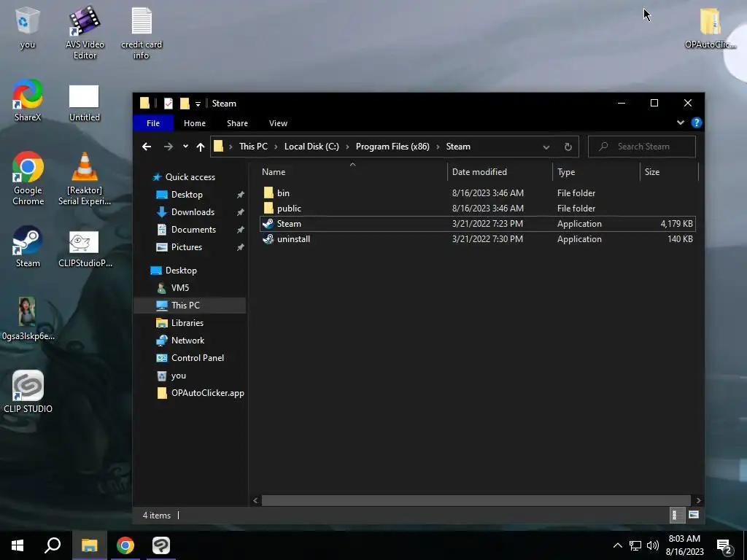Sort by the Name column header

click(x=352, y=172)
